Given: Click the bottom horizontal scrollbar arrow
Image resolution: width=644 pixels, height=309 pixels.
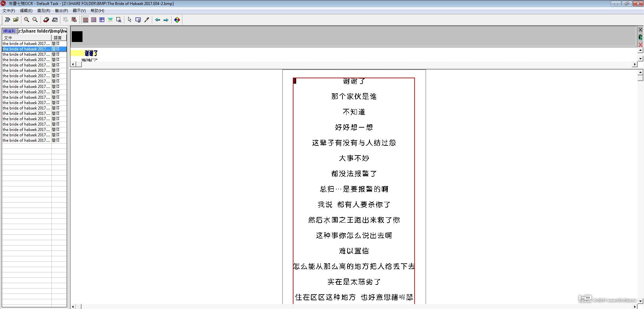Looking at the screenshot, I should [x=72, y=306].
